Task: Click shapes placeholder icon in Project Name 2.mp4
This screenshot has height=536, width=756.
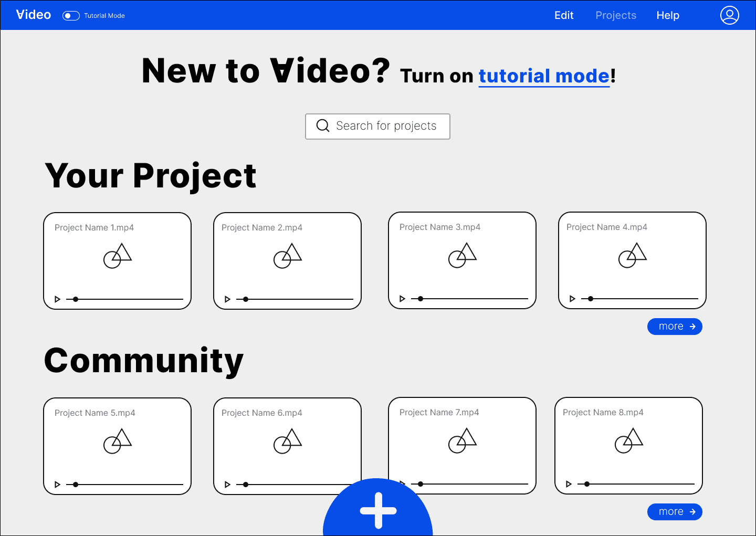Action: (x=288, y=256)
